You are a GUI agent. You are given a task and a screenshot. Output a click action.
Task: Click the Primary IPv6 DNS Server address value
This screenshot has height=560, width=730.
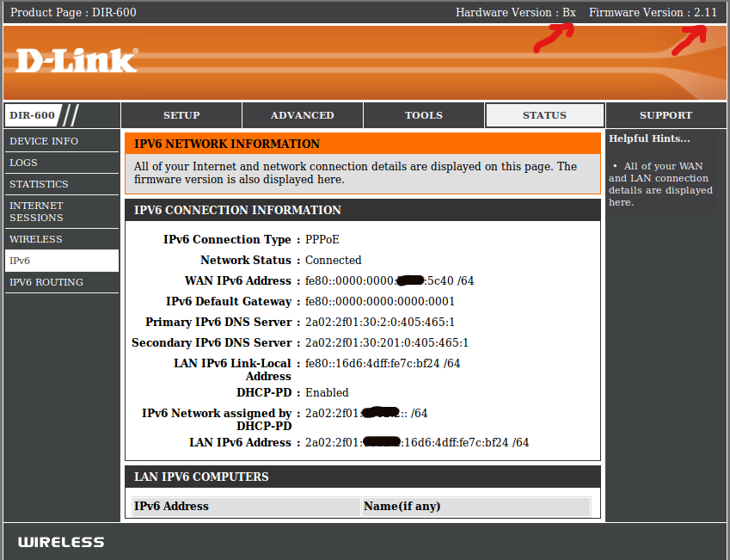[380, 323]
